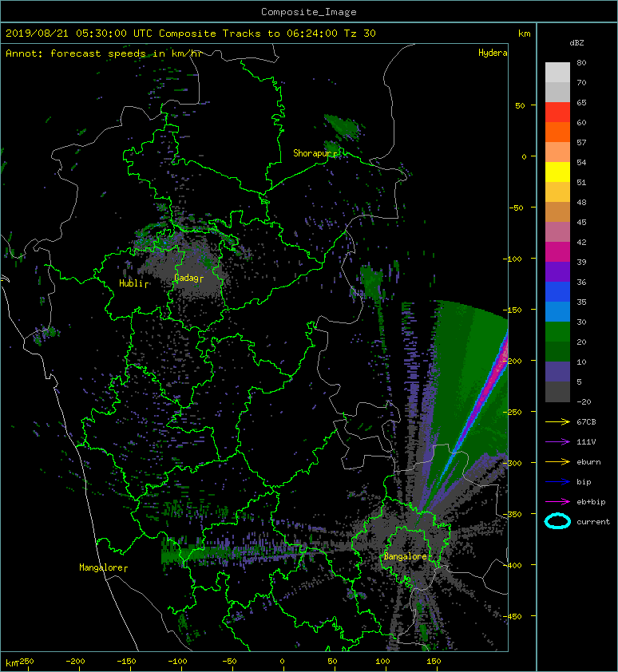Pick the mauve swatch between 45 and 42
This screenshot has height=672, width=618.
point(557,232)
